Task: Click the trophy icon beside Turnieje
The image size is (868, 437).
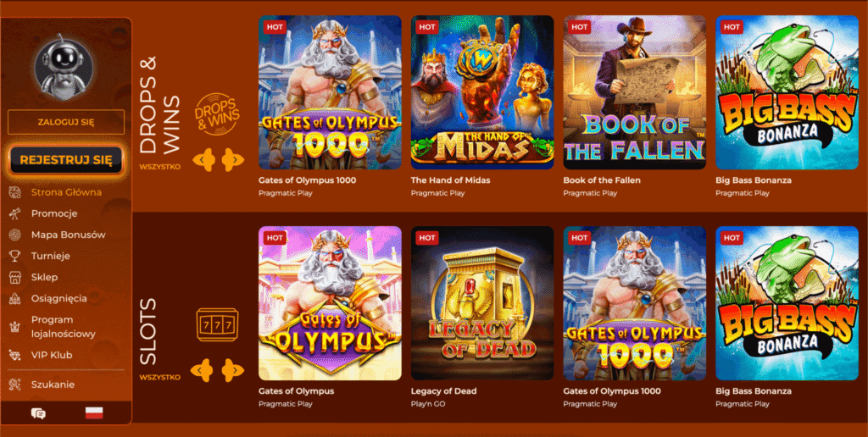Action: click(15, 256)
